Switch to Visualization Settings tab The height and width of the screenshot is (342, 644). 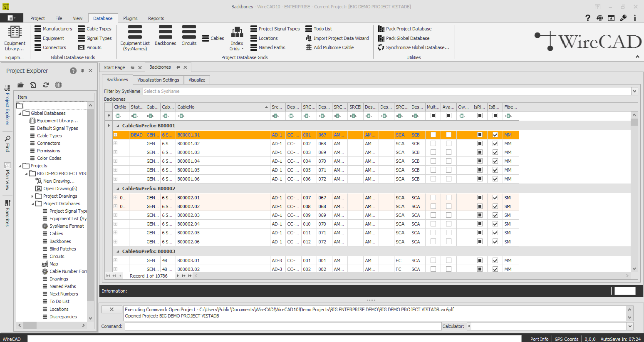pos(158,80)
